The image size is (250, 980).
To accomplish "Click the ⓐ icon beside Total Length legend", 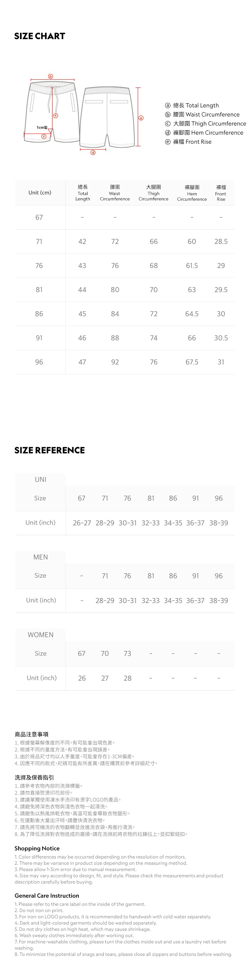I will [167, 106].
